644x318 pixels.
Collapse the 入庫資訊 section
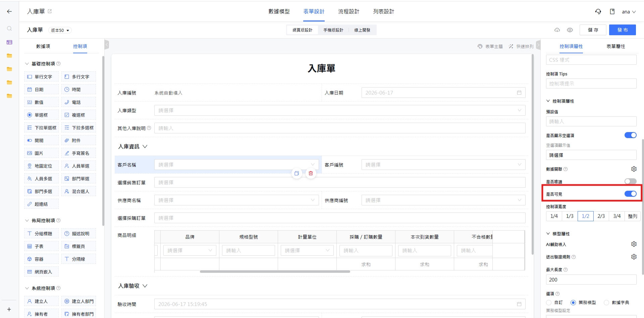click(x=145, y=146)
